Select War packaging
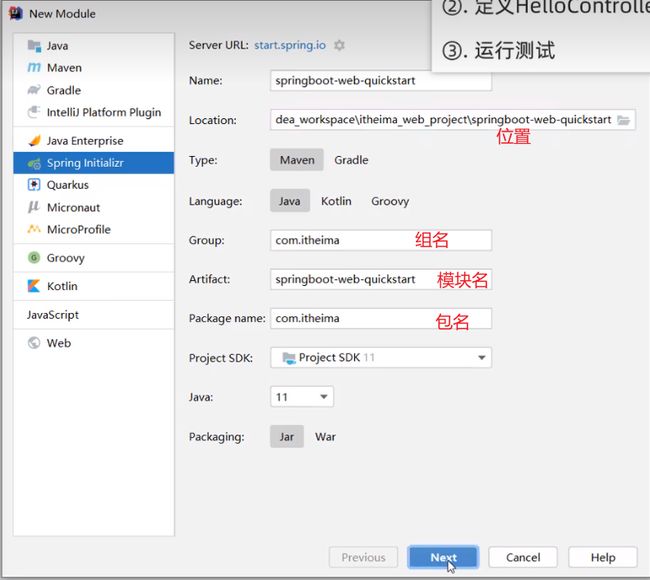Screen dimensions: 650x580 325,437
